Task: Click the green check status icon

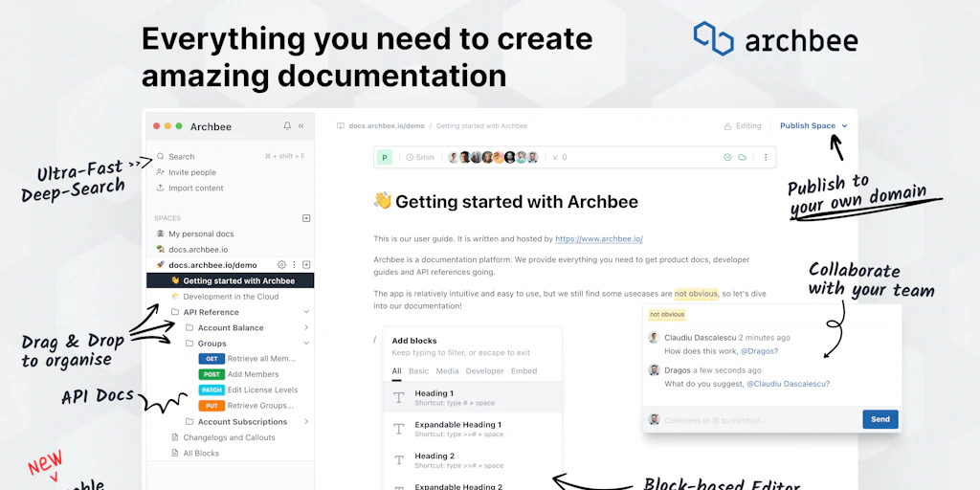Action: point(727,158)
